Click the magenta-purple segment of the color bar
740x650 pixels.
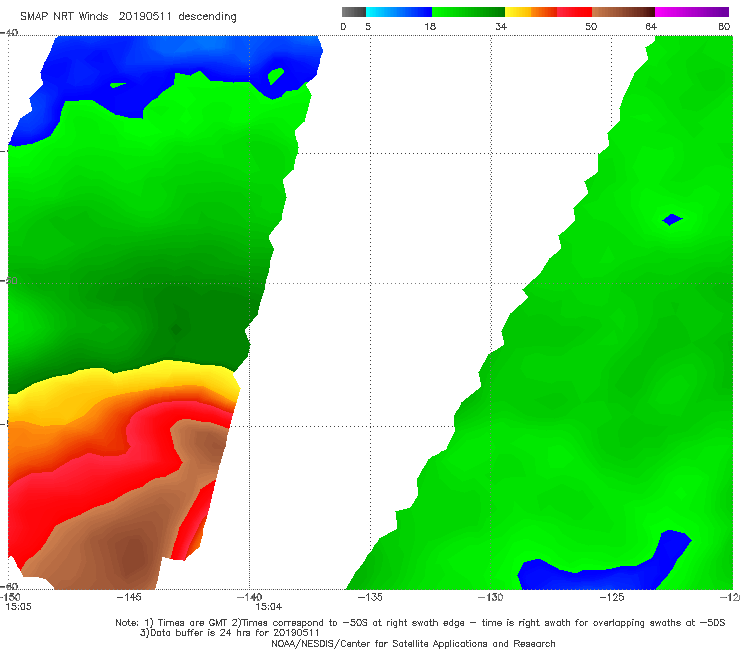[x=692, y=12]
